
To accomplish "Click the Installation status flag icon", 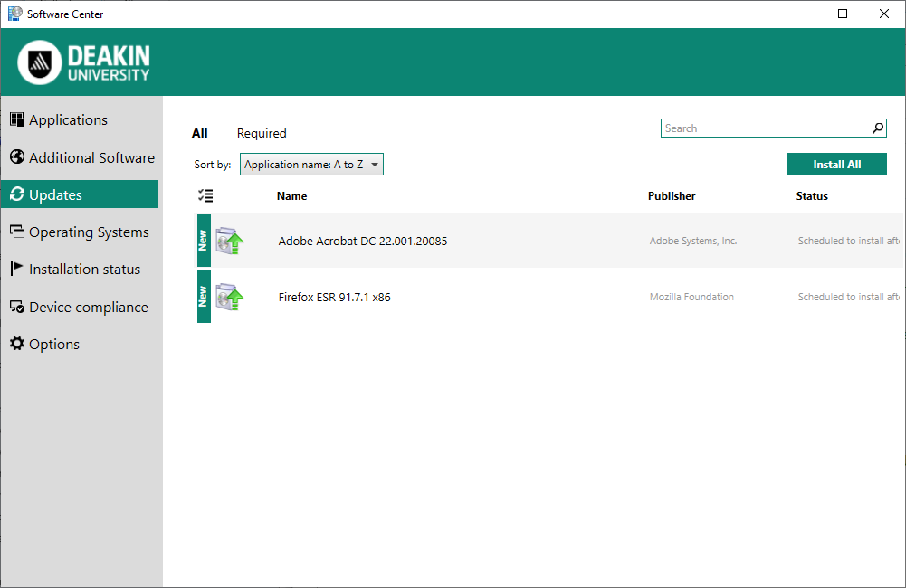I will click(16, 269).
